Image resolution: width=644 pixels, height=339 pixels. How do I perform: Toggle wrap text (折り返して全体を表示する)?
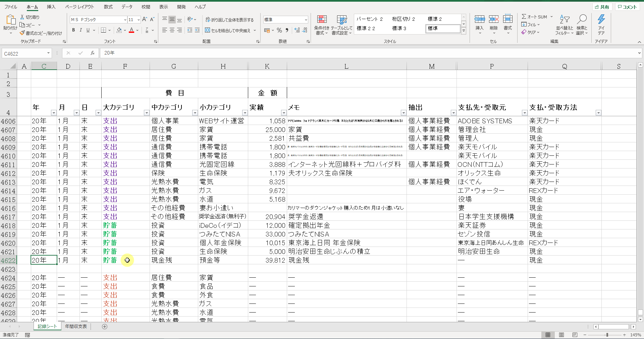pyautogui.click(x=230, y=20)
